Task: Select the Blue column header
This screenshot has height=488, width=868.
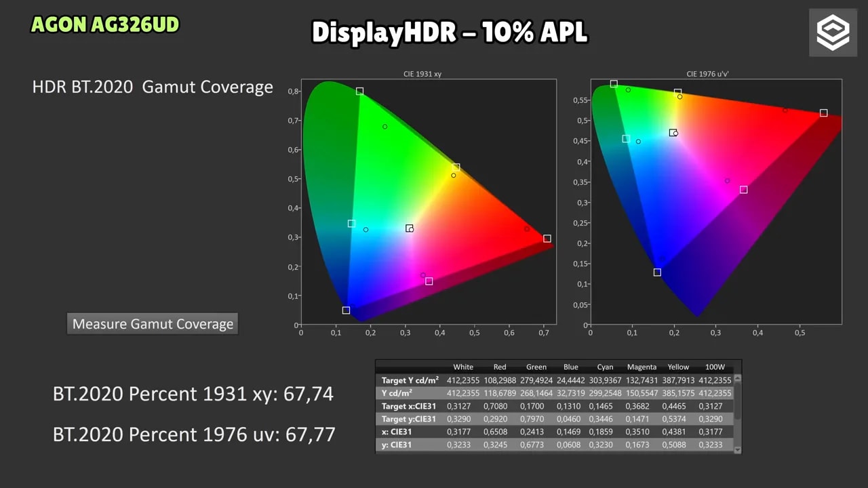Action: pos(571,367)
